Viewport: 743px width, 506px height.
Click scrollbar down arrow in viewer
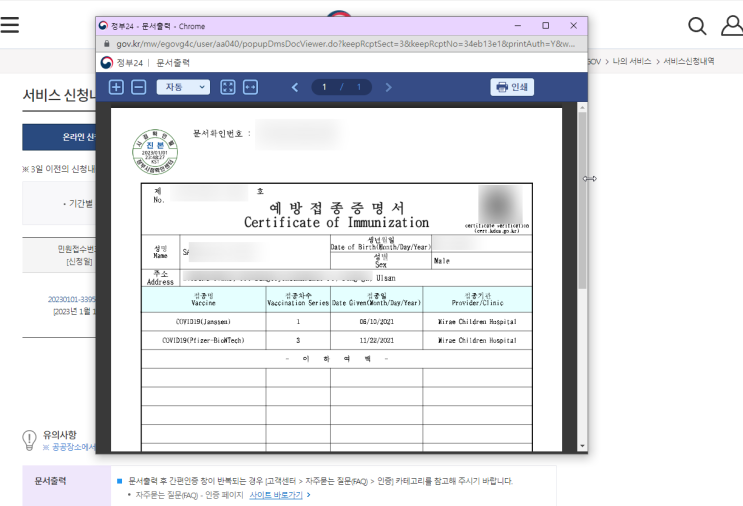pos(582,446)
